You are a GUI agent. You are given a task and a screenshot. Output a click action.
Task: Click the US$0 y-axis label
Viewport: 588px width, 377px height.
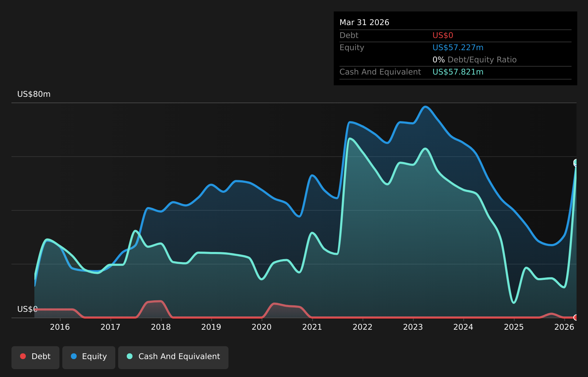pos(28,309)
